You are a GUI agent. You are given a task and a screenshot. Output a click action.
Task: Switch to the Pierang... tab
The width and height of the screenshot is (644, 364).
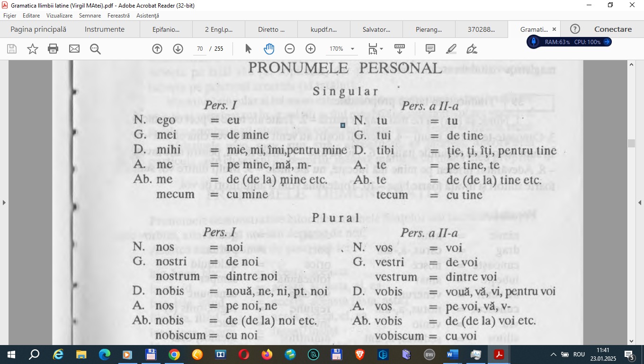pos(429,29)
